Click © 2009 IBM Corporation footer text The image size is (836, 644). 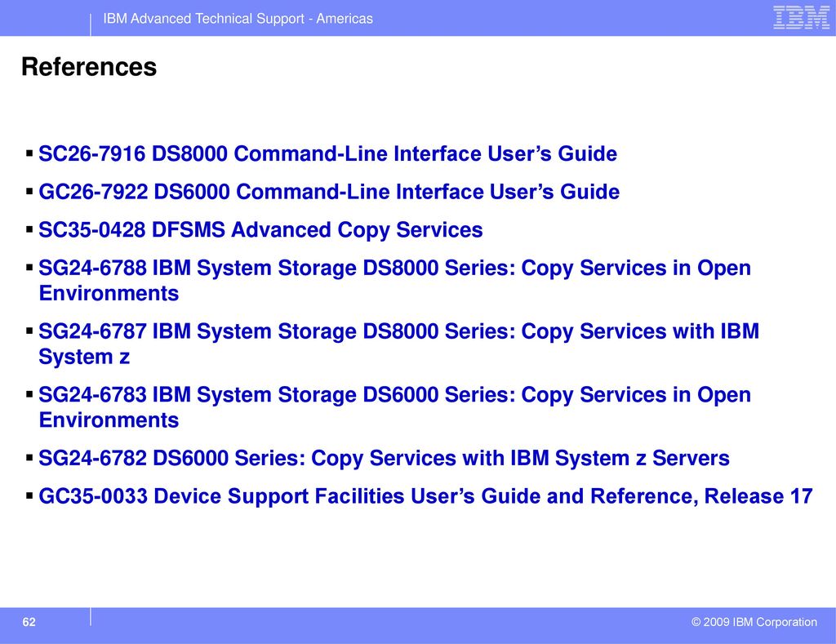[x=754, y=622]
